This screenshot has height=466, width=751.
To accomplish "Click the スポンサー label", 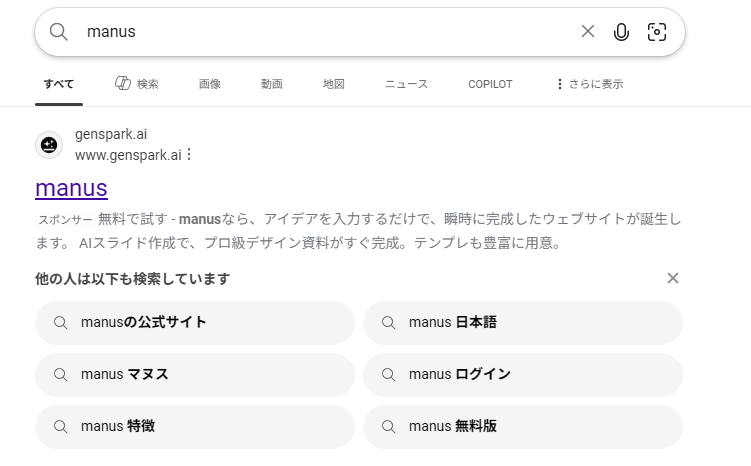I will [65, 220].
